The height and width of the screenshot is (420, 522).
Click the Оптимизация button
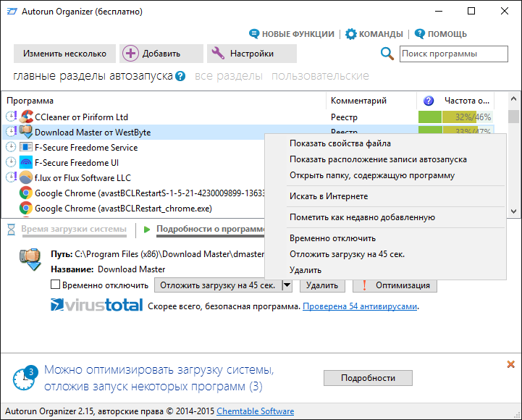click(395, 285)
